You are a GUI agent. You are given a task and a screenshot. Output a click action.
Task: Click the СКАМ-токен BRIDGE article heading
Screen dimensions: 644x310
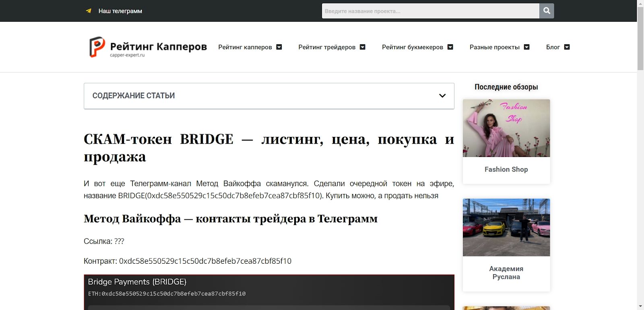[x=269, y=148]
